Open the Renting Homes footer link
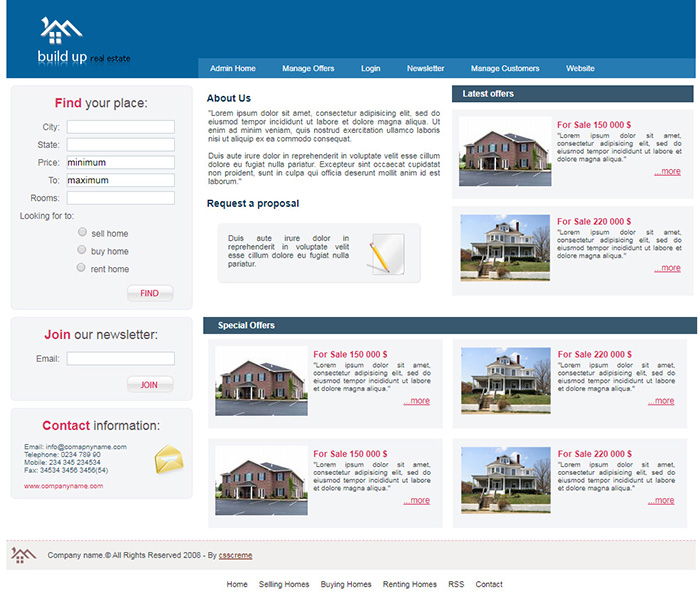The image size is (700, 592). (410, 584)
